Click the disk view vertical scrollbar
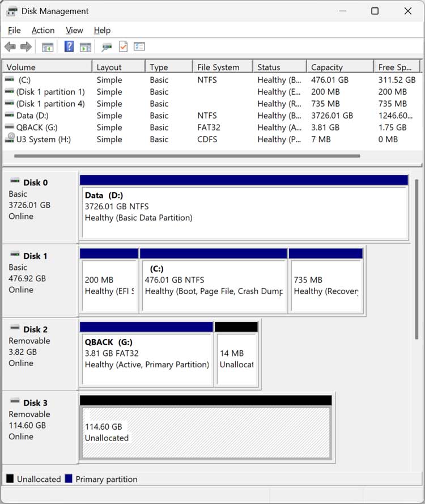 [x=416, y=259]
